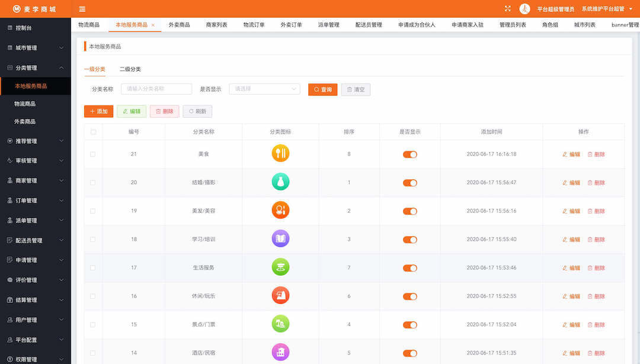Check the select-all checkbox in table header
Screen dimensions: 640x364
pyautogui.click(x=93, y=132)
